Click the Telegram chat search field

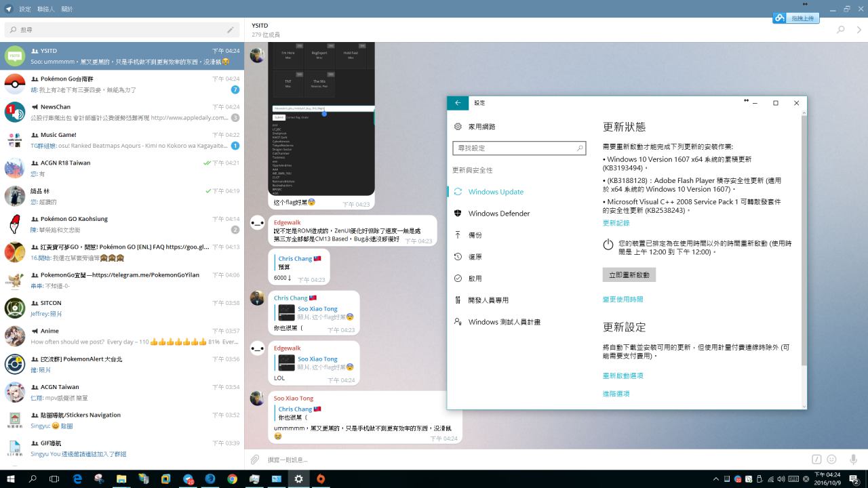[122, 30]
